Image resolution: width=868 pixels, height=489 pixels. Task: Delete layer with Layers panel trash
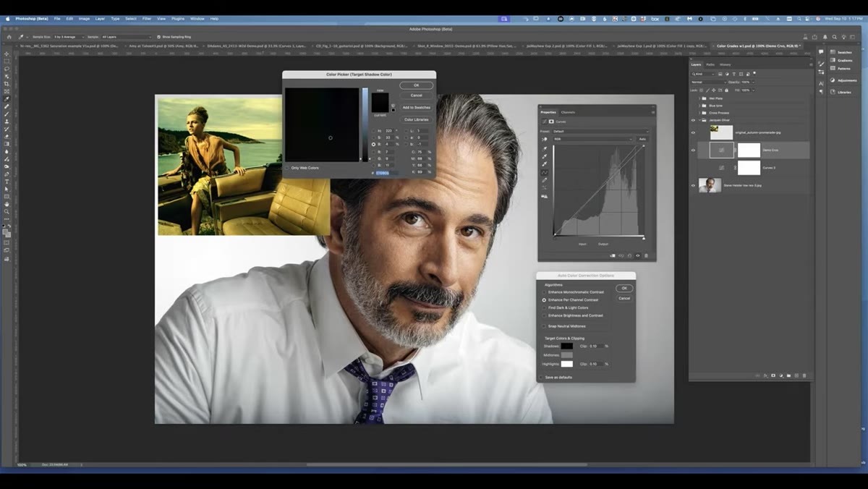pyautogui.click(x=804, y=375)
